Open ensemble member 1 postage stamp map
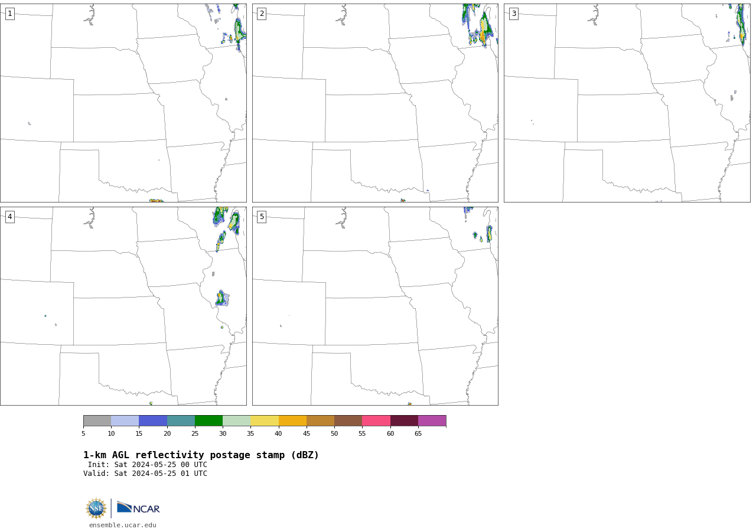Screen dimensions: 756x532 (123, 103)
